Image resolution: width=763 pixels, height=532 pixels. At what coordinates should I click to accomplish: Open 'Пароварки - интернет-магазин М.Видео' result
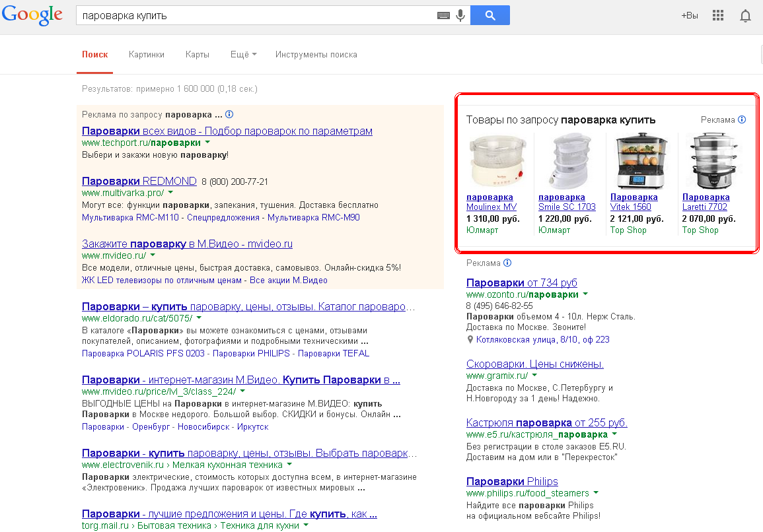(241, 380)
